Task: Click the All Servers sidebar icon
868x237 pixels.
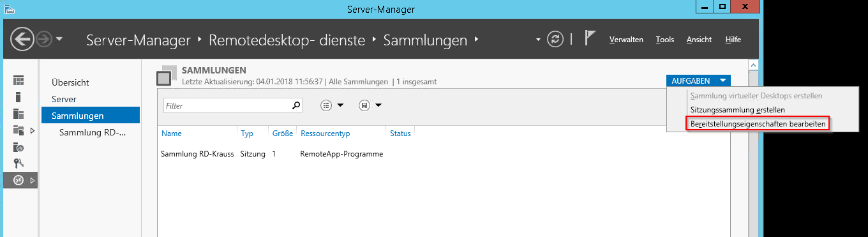Action: [19, 114]
